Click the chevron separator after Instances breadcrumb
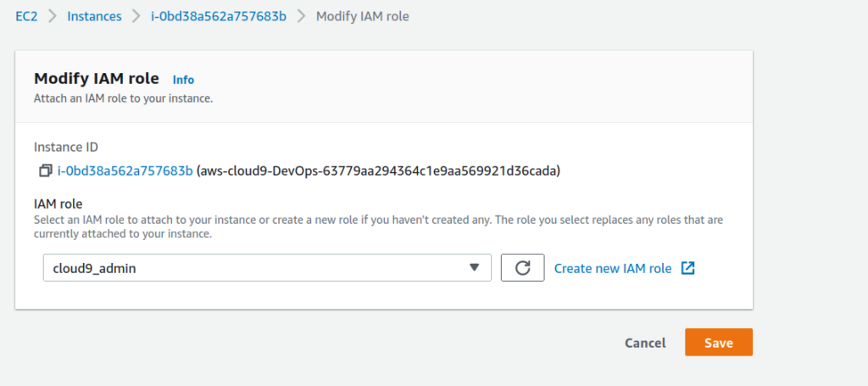 click(136, 16)
